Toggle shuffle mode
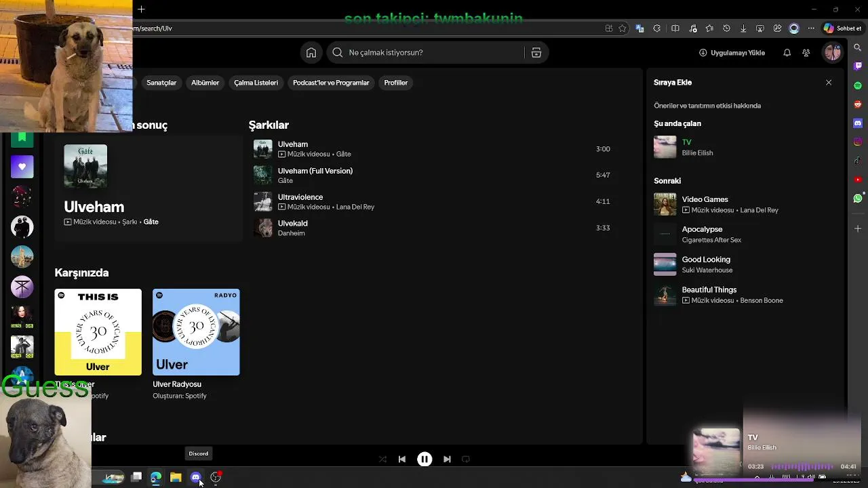This screenshot has height=488, width=868. point(382,459)
